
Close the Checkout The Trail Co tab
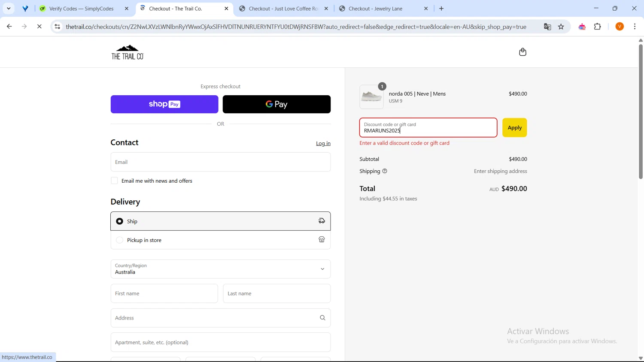(x=227, y=9)
